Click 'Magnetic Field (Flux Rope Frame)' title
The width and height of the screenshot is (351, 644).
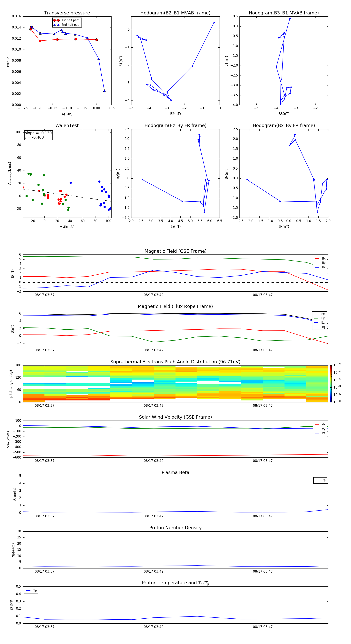point(175,307)
